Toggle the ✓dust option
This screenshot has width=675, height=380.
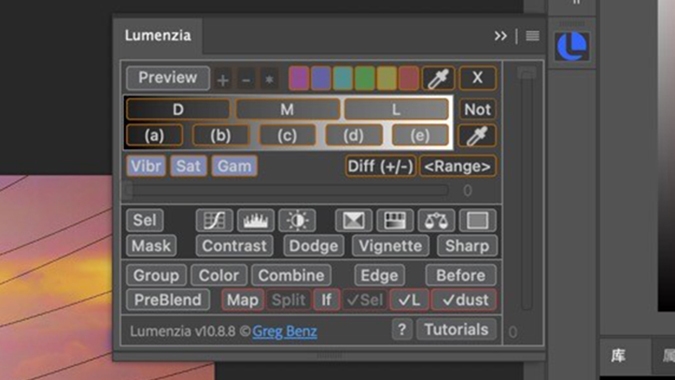tap(464, 300)
